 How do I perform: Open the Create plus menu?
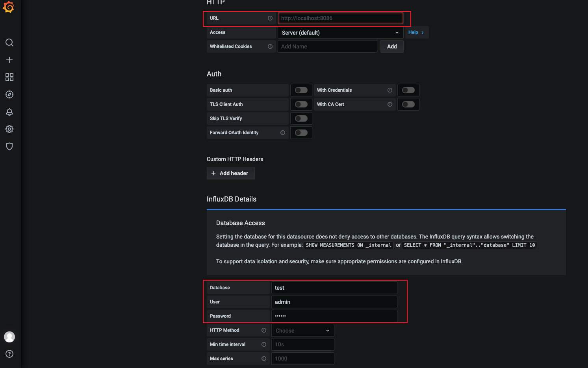click(9, 60)
